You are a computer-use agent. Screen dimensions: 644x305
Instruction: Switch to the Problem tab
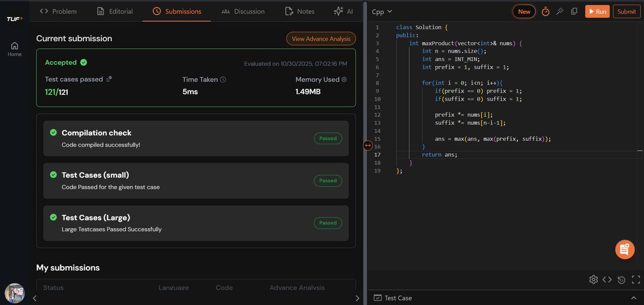[58, 11]
